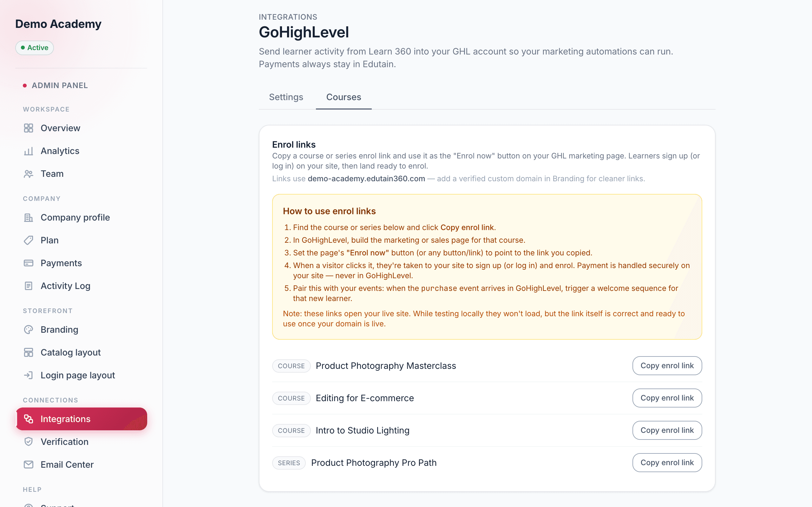Copy enrol link for Editing for E-commerce
This screenshot has width=812, height=507.
tap(667, 398)
